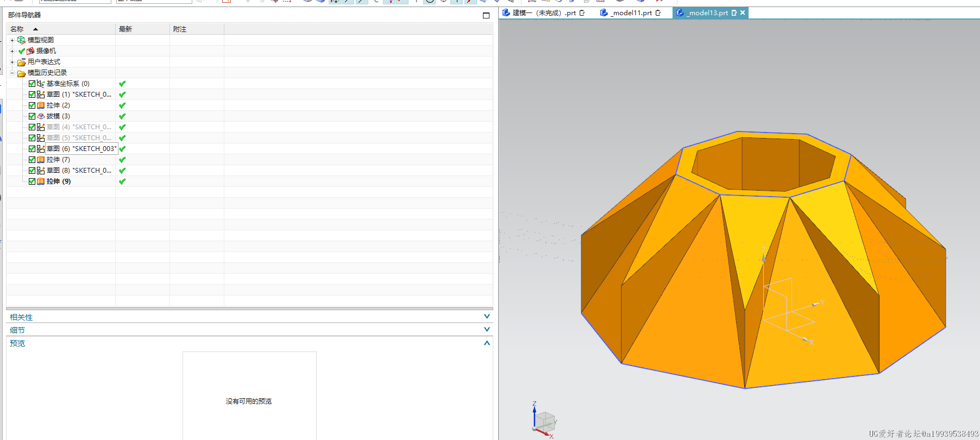Click the 没有可用的预览 preview box
The image size is (980, 440).
pyautogui.click(x=249, y=396)
